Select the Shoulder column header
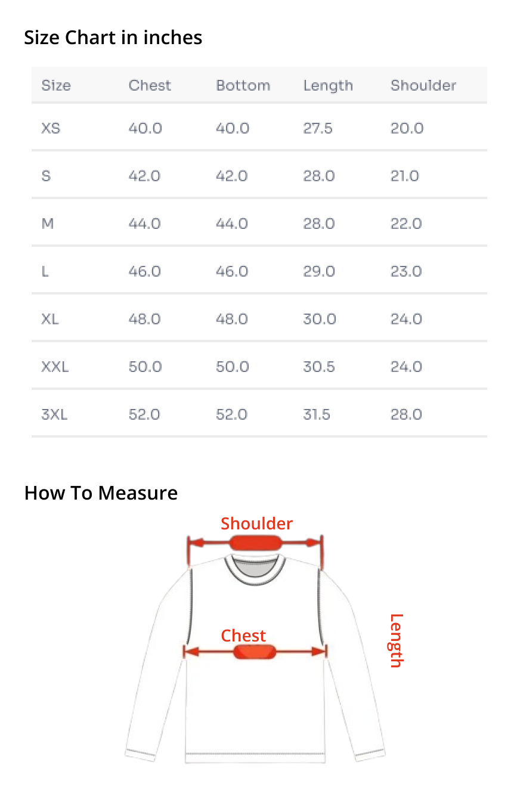Viewport: 514px width, 812px height. click(x=423, y=85)
